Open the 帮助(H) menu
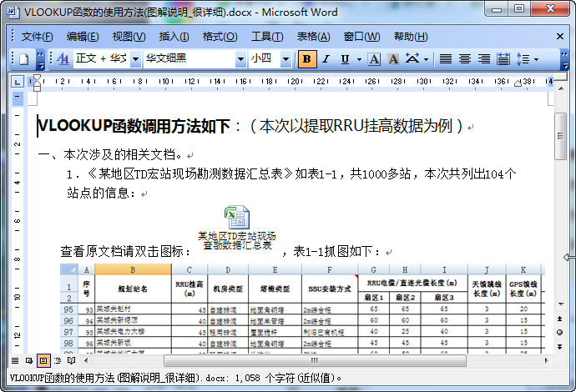Viewport: 576px width, 392px height. [x=411, y=37]
